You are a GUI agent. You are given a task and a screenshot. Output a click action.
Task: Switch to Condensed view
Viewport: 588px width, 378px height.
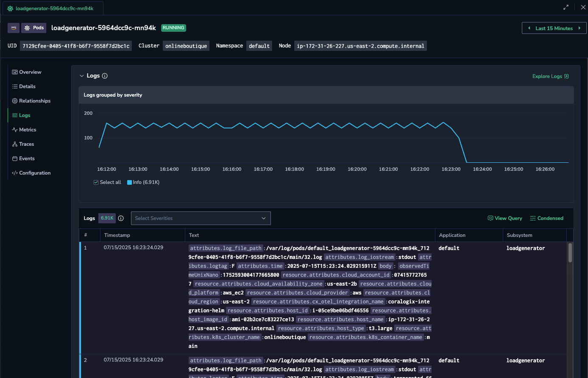click(546, 218)
